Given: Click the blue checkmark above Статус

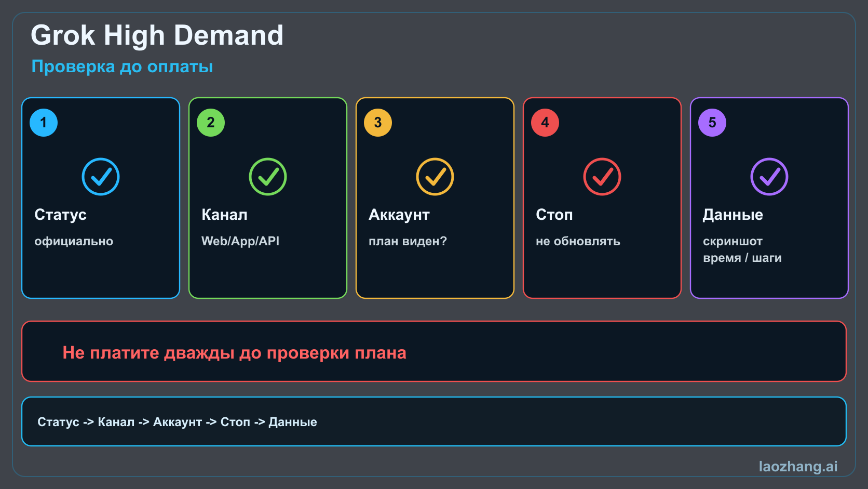Looking at the screenshot, I should (101, 177).
